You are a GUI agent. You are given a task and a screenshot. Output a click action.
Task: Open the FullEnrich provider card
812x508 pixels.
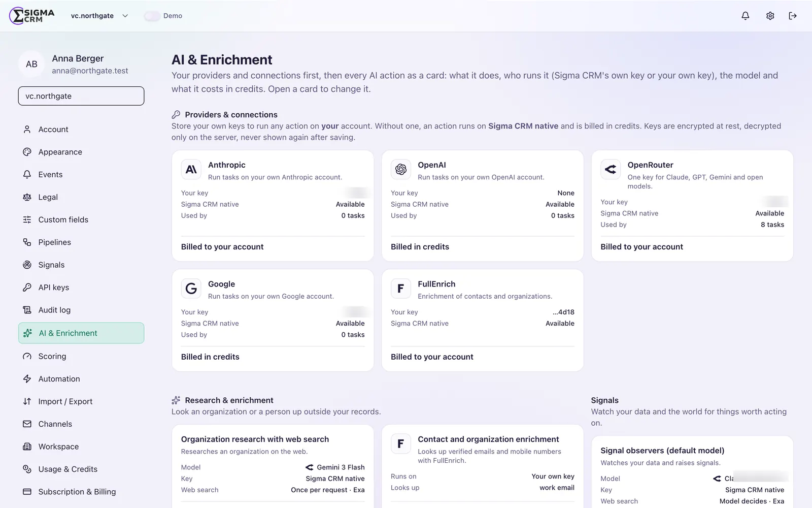[x=483, y=320]
